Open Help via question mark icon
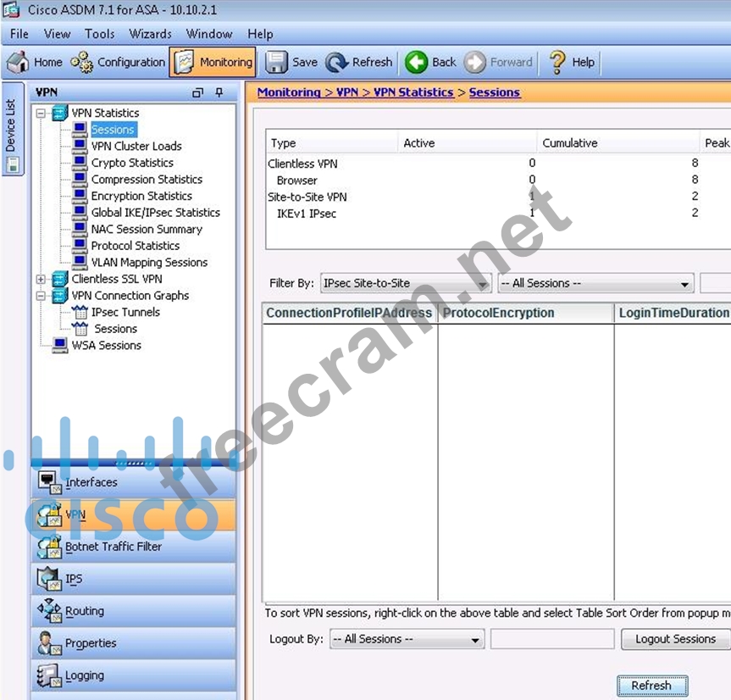This screenshot has height=700, width=731. click(557, 62)
